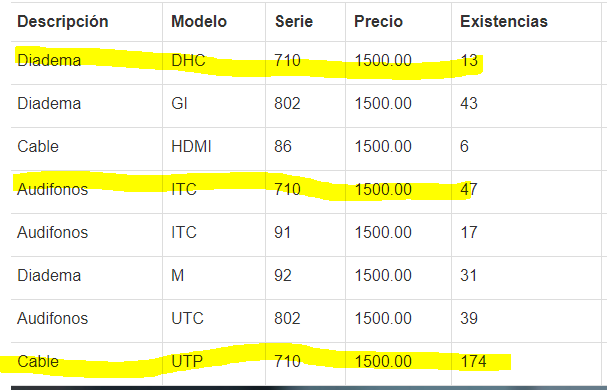Click existencias value 39
Viewport: 607px width, 390px height.
pos(469,318)
